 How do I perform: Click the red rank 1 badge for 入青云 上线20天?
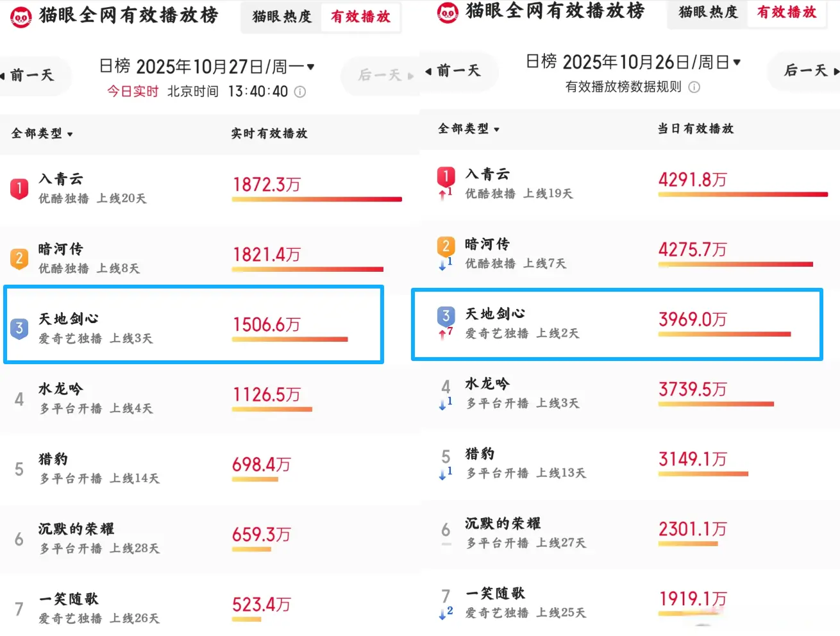(19, 188)
